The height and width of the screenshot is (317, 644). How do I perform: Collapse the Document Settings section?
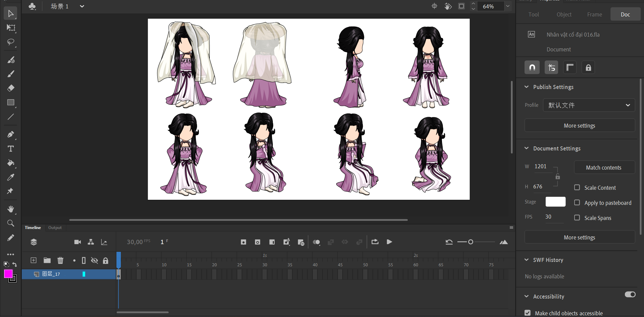coord(527,148)
